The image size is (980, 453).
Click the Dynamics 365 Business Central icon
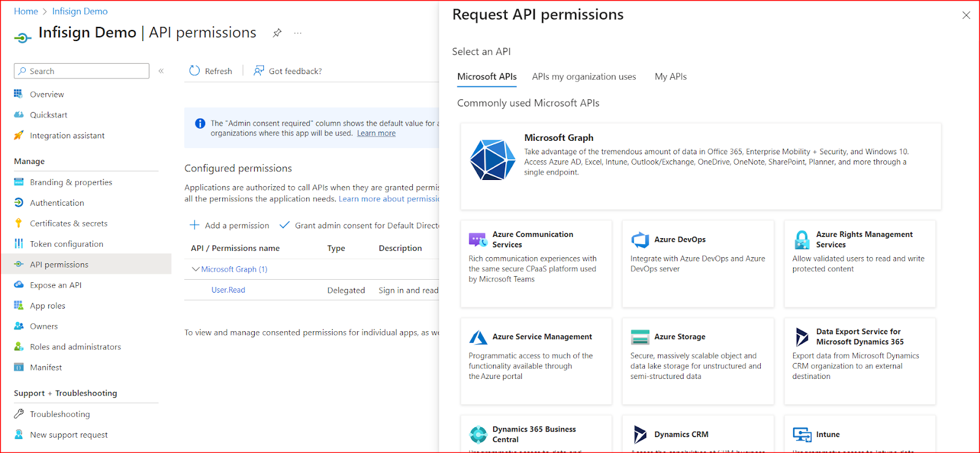[x=478, y=434]
